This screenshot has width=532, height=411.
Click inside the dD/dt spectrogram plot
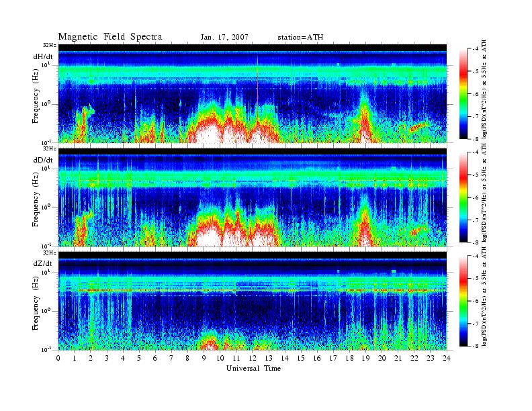click(253, 197)
